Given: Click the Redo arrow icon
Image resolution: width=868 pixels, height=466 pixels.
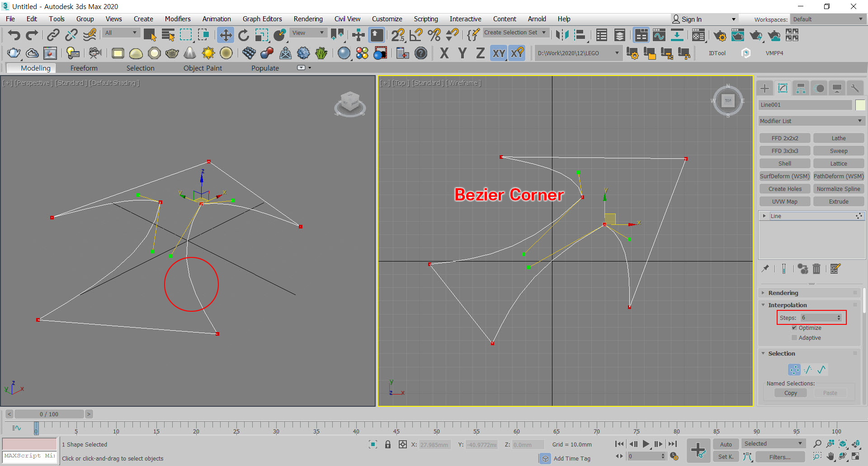Looking at the screenshot, I should coord(32,35).
